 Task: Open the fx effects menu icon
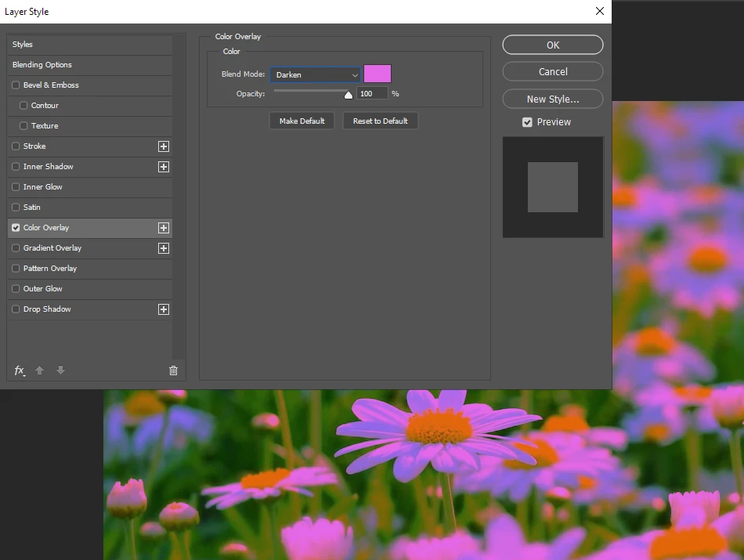pos(20,370)
